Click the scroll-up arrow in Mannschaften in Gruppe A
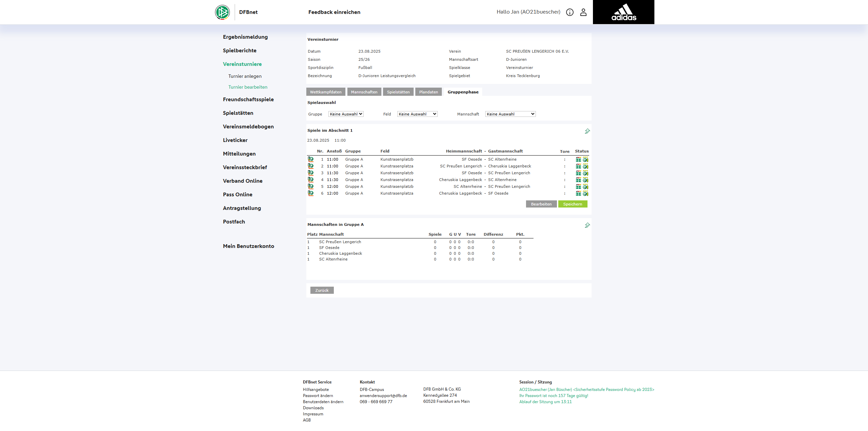 (587, 225)
